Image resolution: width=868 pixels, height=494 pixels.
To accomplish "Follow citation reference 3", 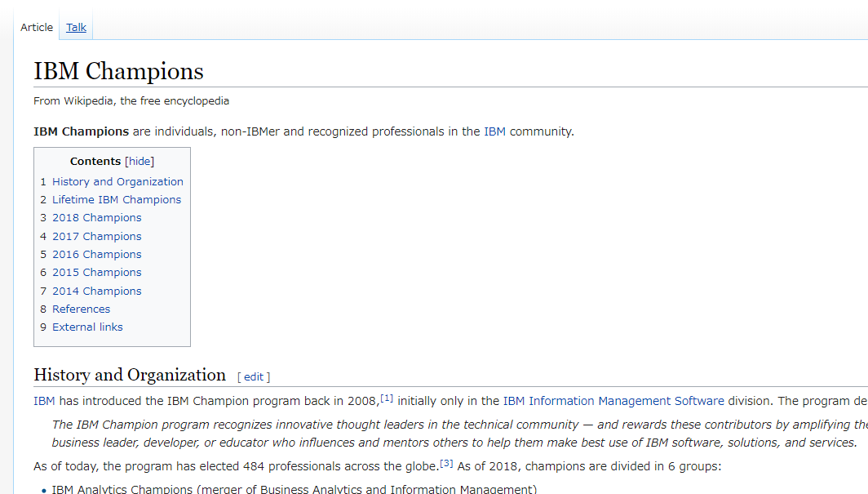I will [446, 463].
